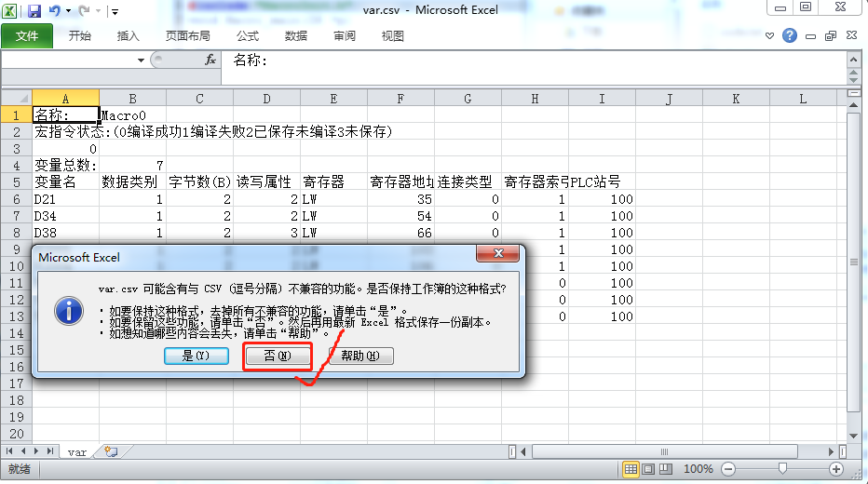Select column A header
Viewport: 868px width, 484px height.
click(x=65, y=99)
